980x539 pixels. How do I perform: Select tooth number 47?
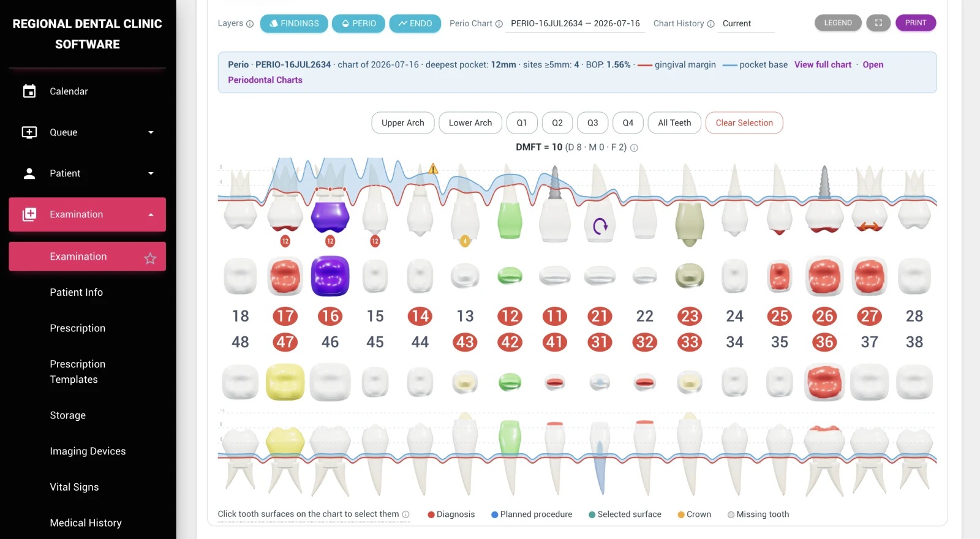click(285, 342)
